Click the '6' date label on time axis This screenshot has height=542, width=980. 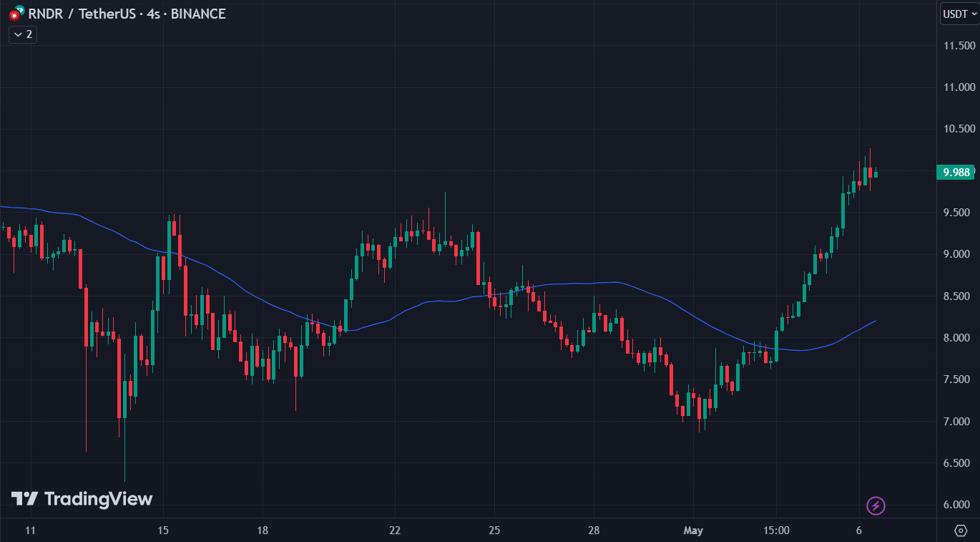[858, 531]
